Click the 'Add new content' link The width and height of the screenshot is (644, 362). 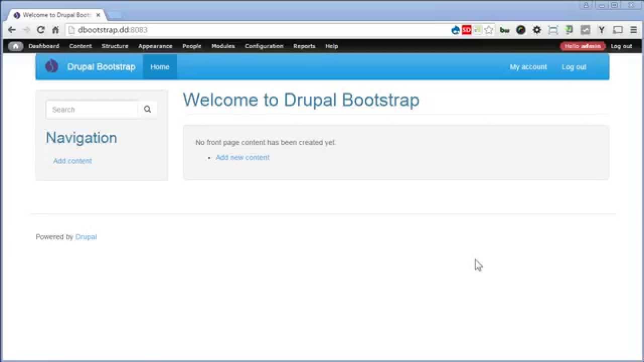click(x=243, y=157)
